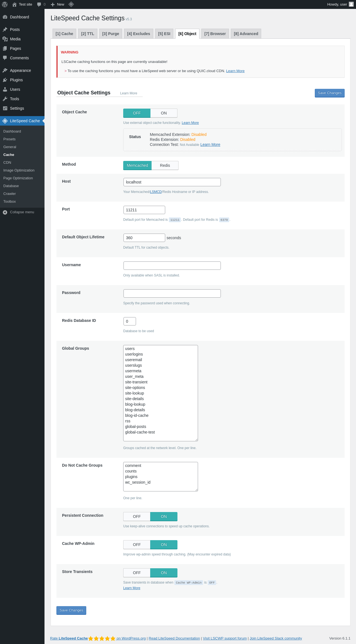Click the Dashboard gauge icon in sidebar
The width and height of the screenshot is (356, 644).
point(5,17)
